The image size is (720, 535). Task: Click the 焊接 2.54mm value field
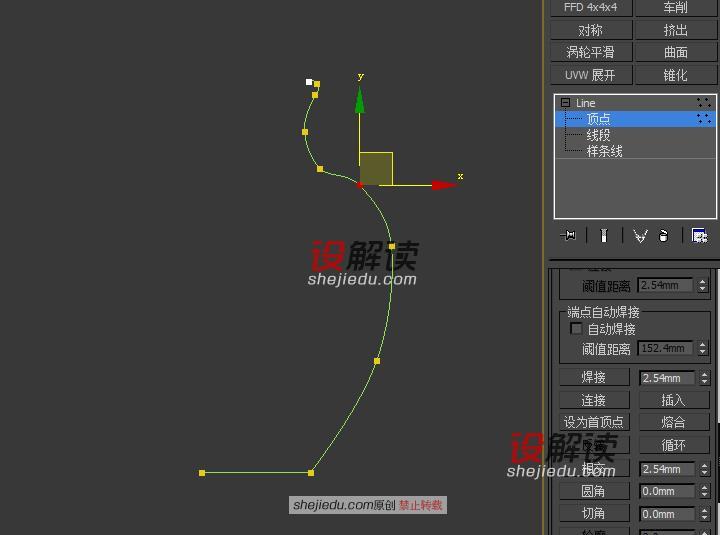pyautogui.click(x=667, y=378)
